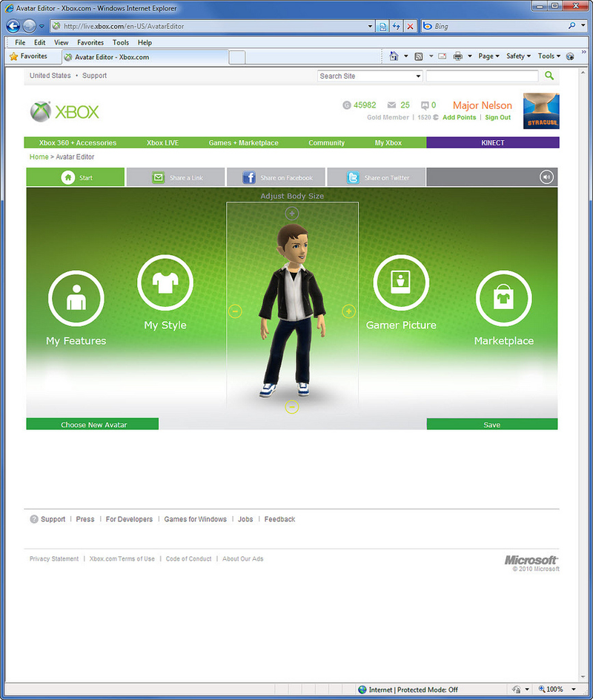
Task: Open the messages envelope icon
Action: click(391, 105)
